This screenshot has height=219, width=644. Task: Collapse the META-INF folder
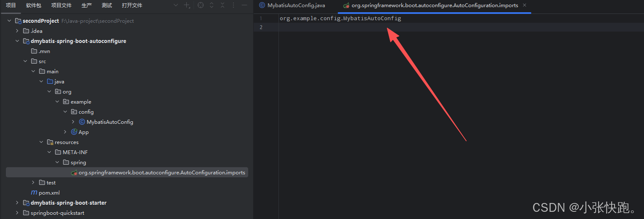49,152
